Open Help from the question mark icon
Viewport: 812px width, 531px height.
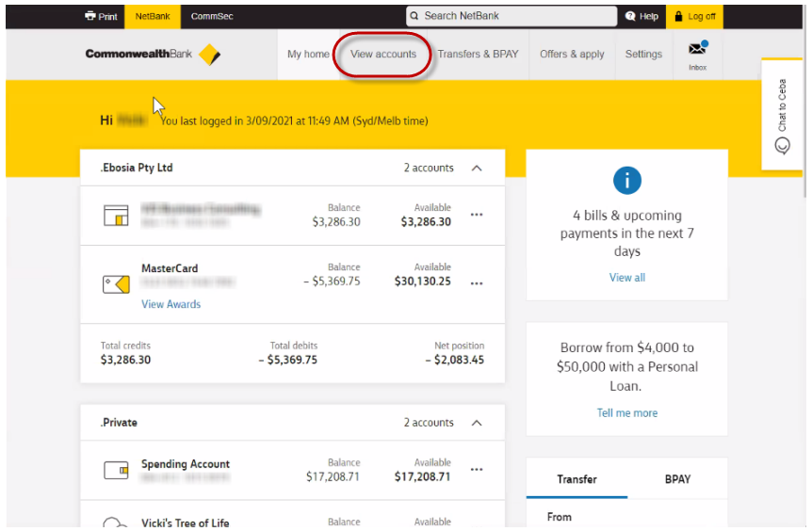click(631, 16)
